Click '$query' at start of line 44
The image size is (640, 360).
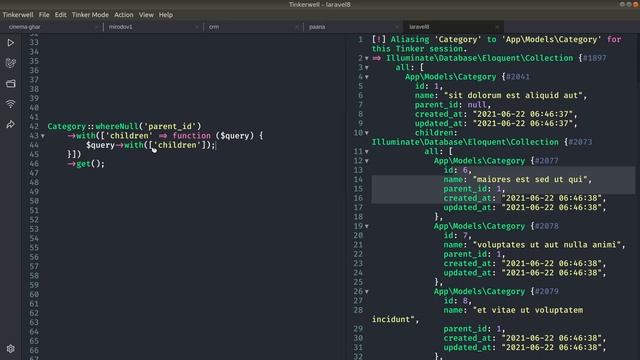point(100,145)
